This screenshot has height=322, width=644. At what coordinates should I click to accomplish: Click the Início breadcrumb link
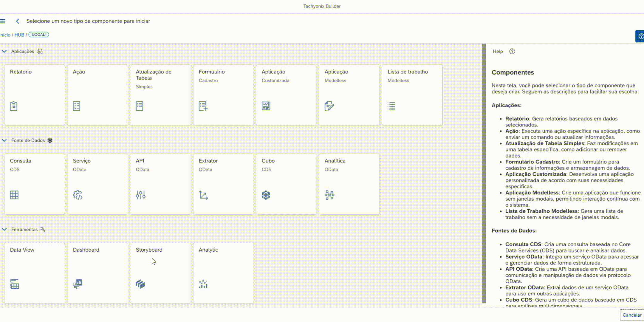tap(5, 35)
